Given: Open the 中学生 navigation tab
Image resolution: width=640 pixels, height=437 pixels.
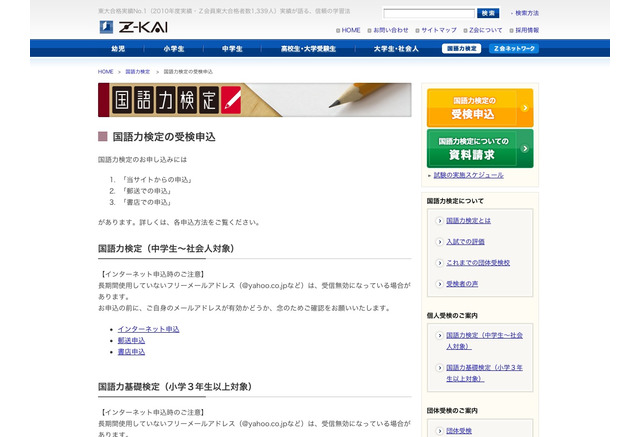Looking at the screenshot, I should click(232, 48).
